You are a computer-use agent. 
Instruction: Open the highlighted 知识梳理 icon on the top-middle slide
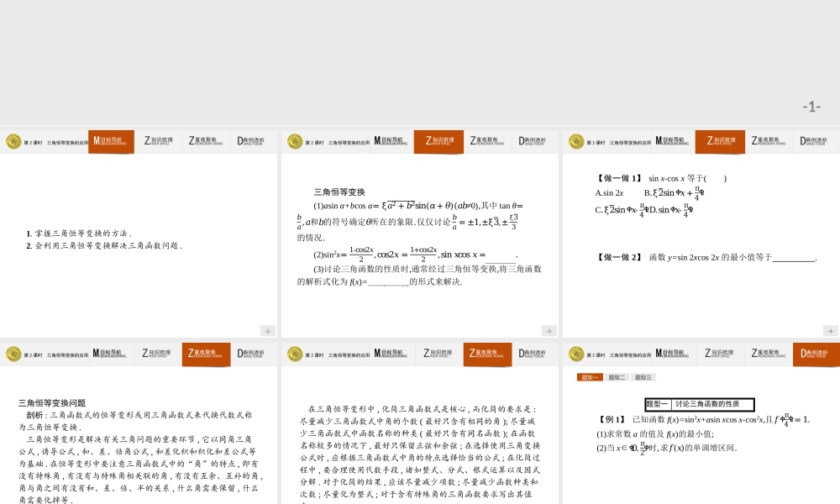[439, 141]
